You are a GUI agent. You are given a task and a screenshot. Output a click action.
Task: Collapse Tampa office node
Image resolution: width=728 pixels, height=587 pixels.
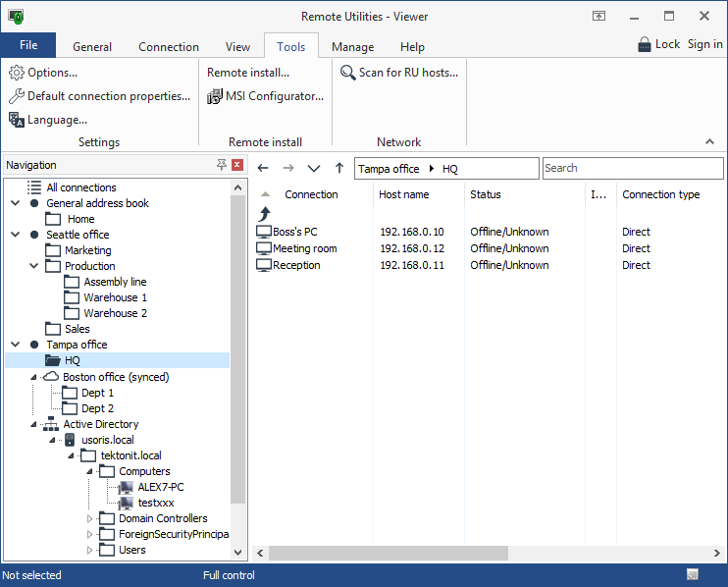tap(16, 345)
